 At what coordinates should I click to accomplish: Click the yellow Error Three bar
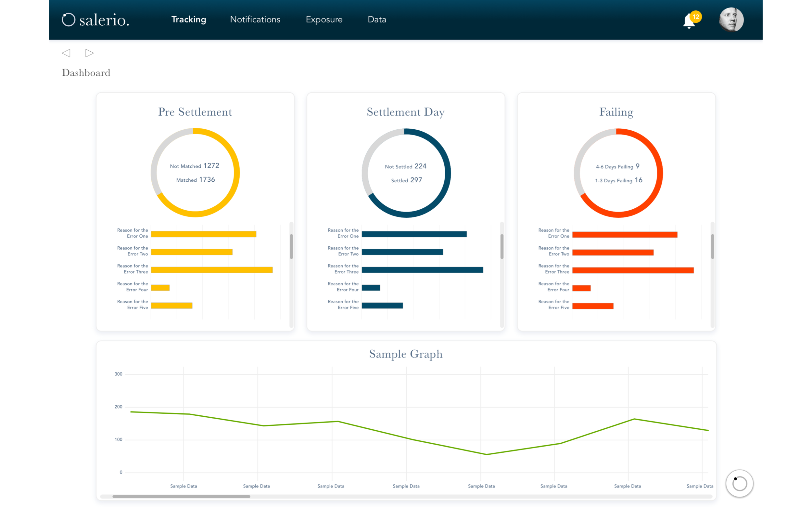[x=211, y=270]
